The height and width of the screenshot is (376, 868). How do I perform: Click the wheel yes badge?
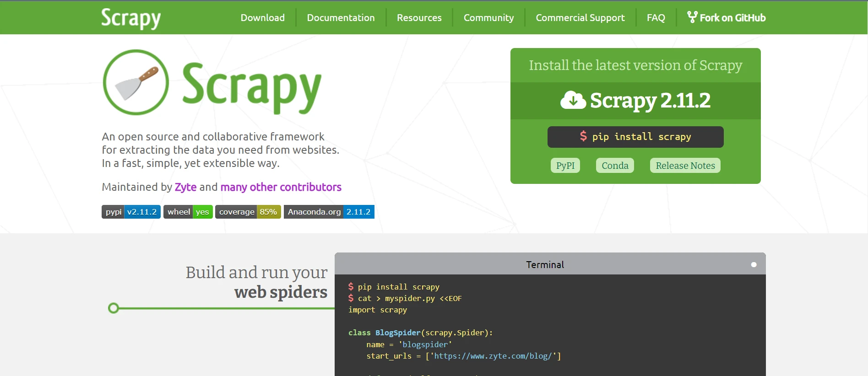(188, 212)
